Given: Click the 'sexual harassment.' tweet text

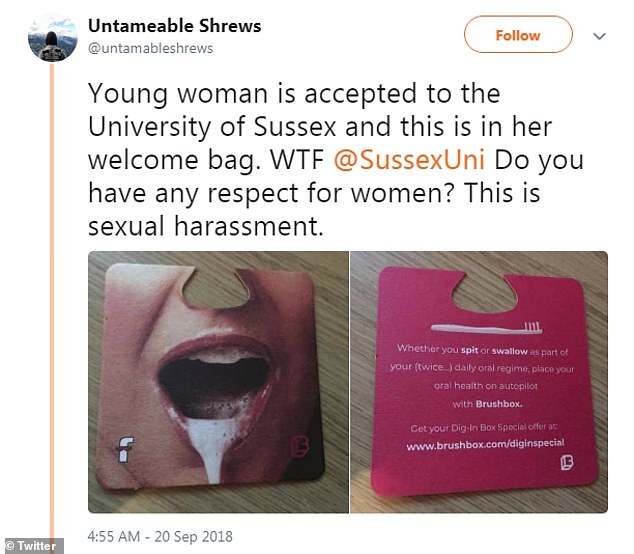Looking at the screenshot, I should pyautogui.click(x=206, y=226).
